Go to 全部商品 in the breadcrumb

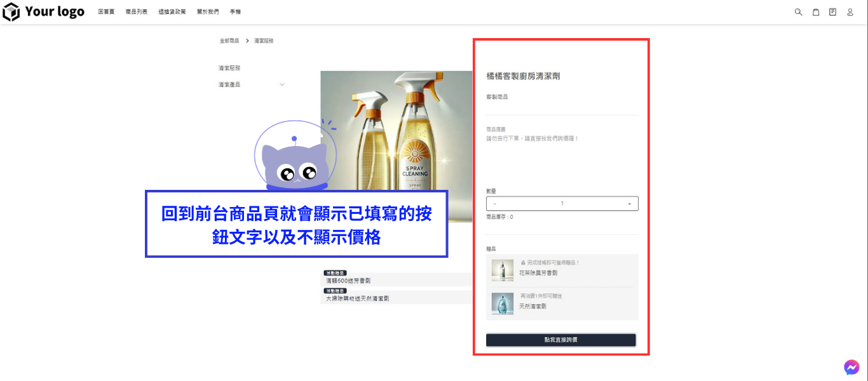229,41
